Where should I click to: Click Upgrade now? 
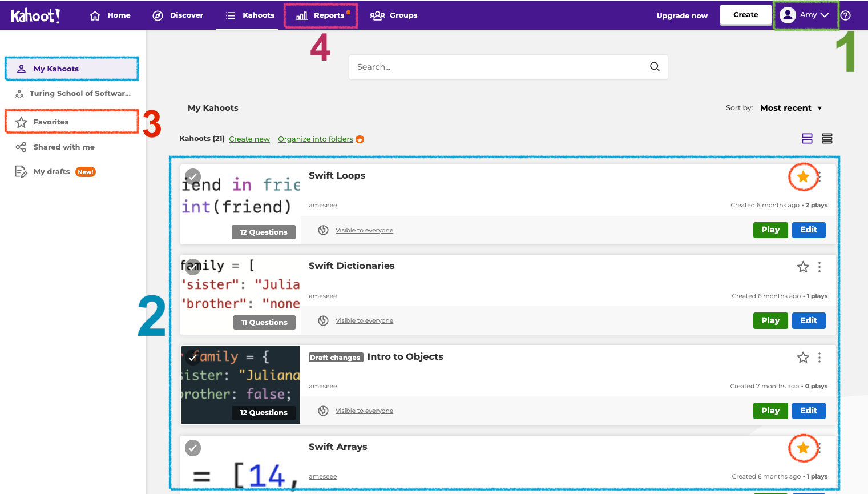[x=682, y=15]
